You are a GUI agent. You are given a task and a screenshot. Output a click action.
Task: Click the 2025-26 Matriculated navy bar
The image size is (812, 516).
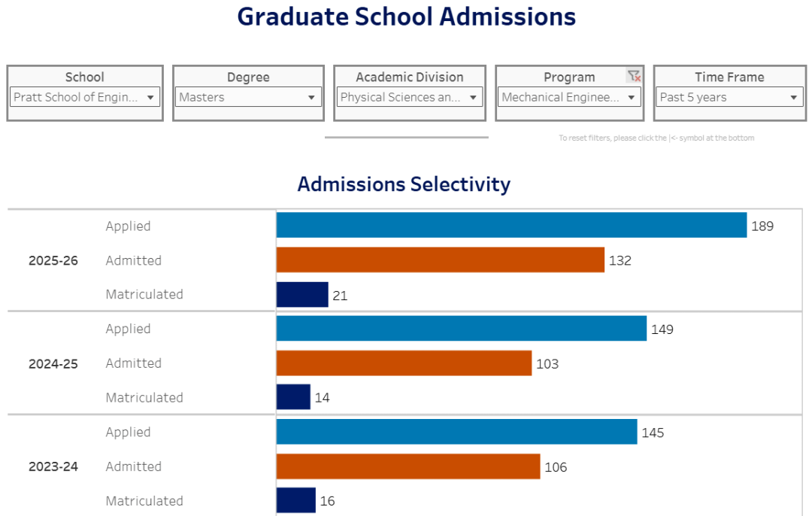[302, 294]
